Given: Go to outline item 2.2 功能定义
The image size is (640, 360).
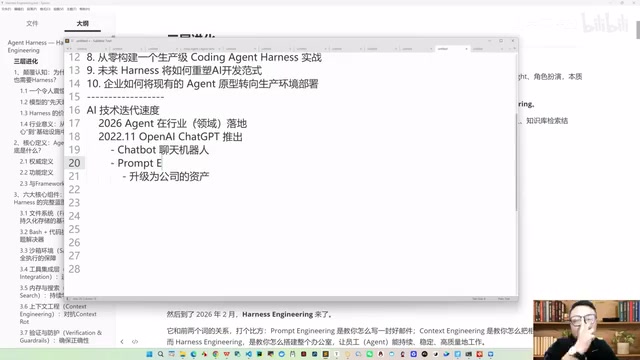Looking at the screenshot, I should click(36, 173).
